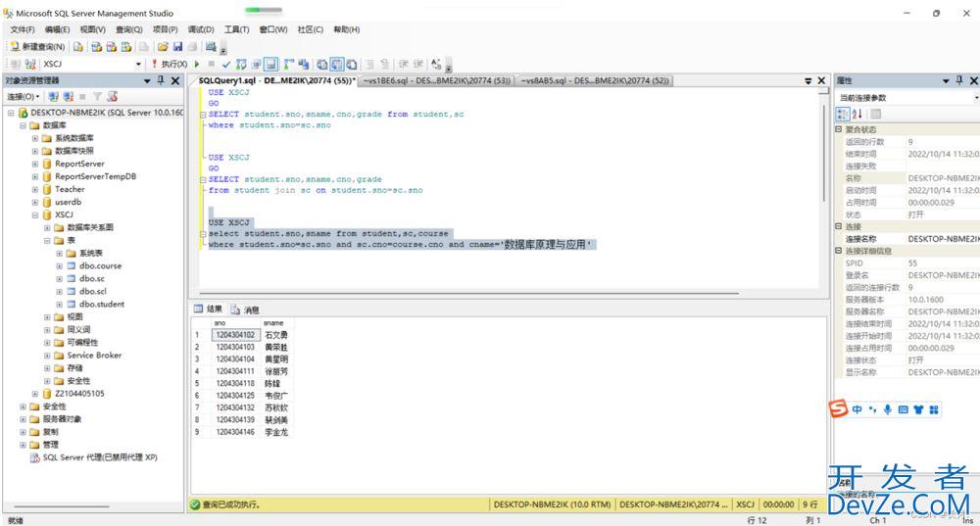The width and height of the screenshot is (980, 526).
Task: Open the 连接(O) dropdown in Object Explorer
Action: pyautogui.click(x=24, y=97)
